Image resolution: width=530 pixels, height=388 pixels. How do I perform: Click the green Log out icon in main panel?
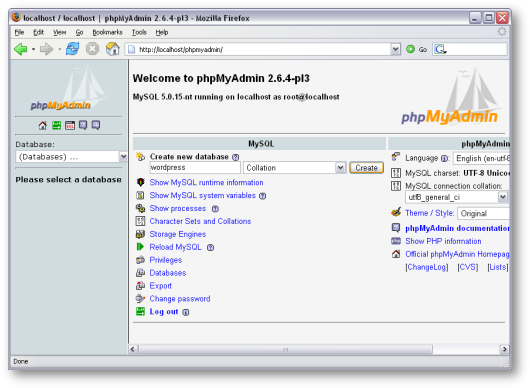[140, 312]
